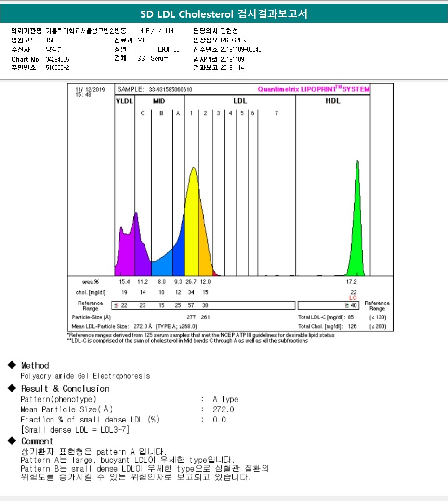Image resolution: width=448 pixels, height=501 pixels.
Task: Click area % value "9.3"
Action: (x=178, y=282)
